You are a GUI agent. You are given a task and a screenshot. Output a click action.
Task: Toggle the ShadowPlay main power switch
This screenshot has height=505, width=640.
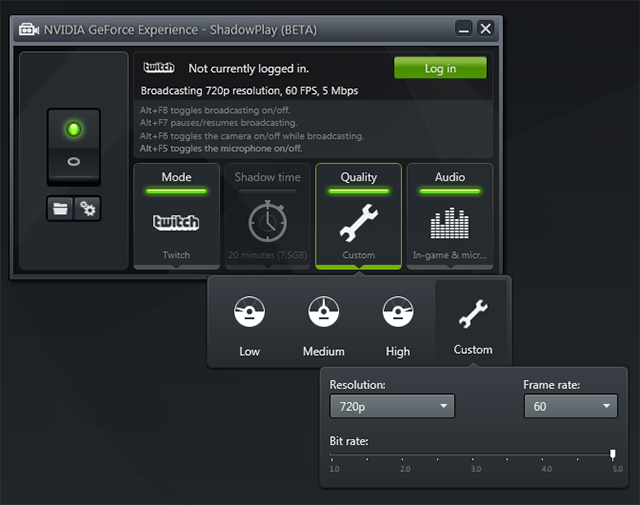tap(74, 147)
